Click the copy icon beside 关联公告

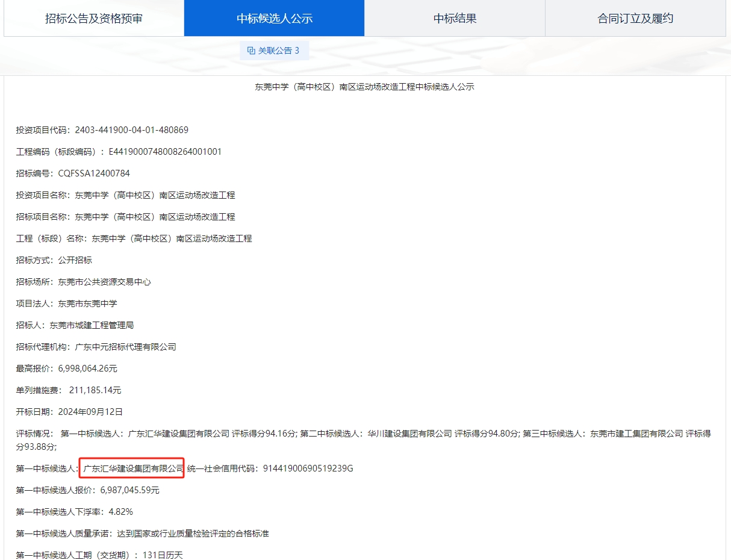point(251,51)
